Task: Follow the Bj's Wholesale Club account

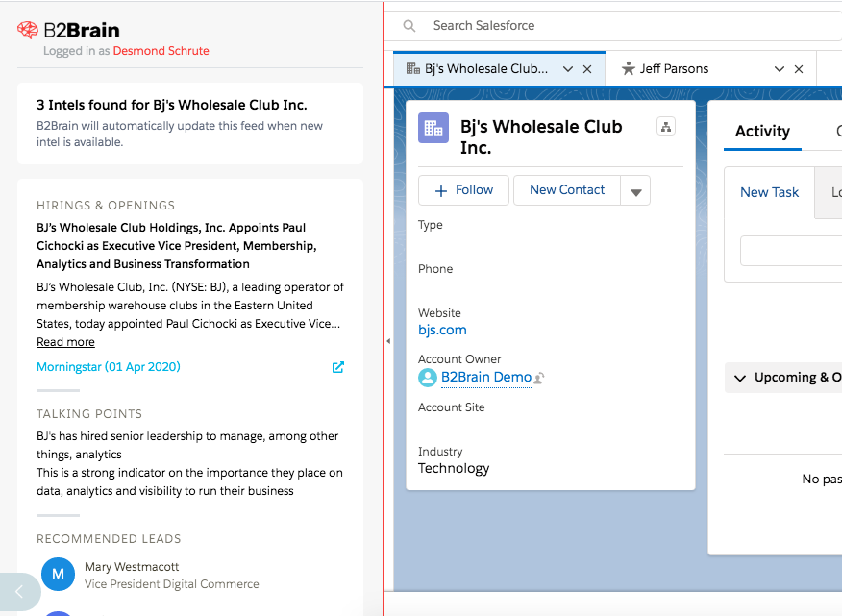Action: (x=463, y=190)
